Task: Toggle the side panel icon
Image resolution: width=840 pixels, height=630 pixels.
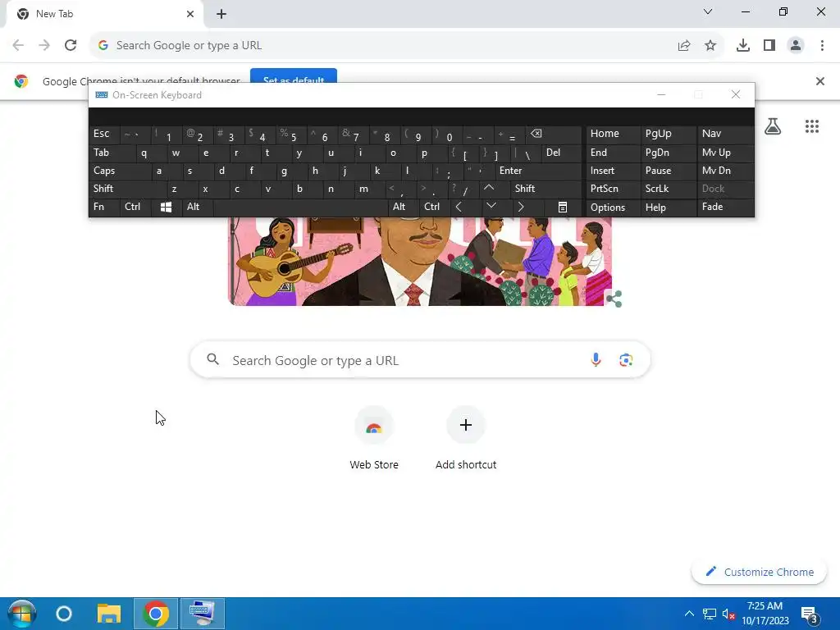Action: tap(769, 46)
